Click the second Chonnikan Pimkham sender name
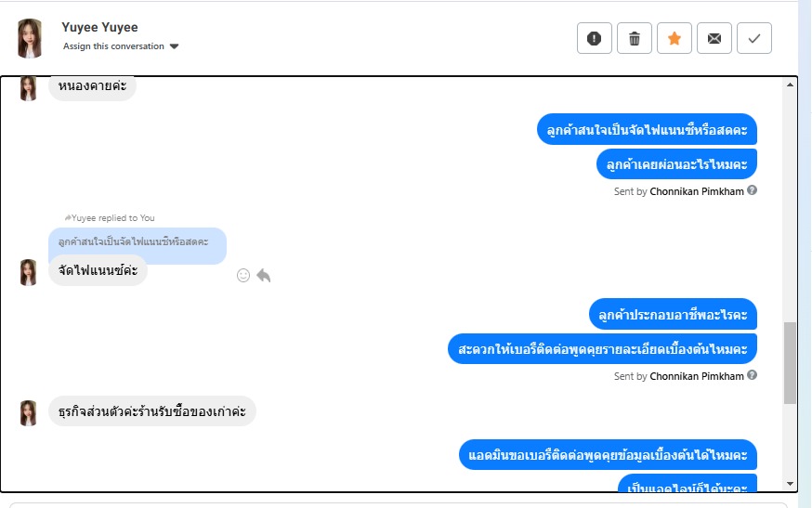The height and width of the screenshot is (508, 812). 697,376
